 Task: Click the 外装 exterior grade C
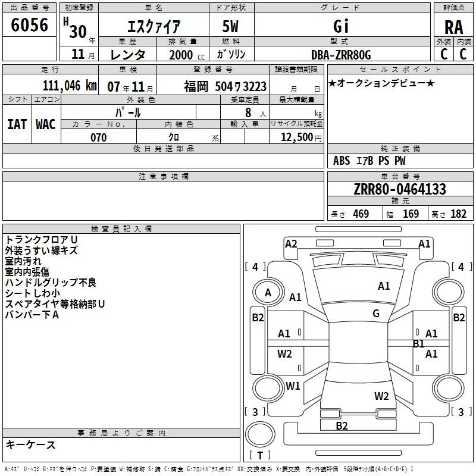444,54
